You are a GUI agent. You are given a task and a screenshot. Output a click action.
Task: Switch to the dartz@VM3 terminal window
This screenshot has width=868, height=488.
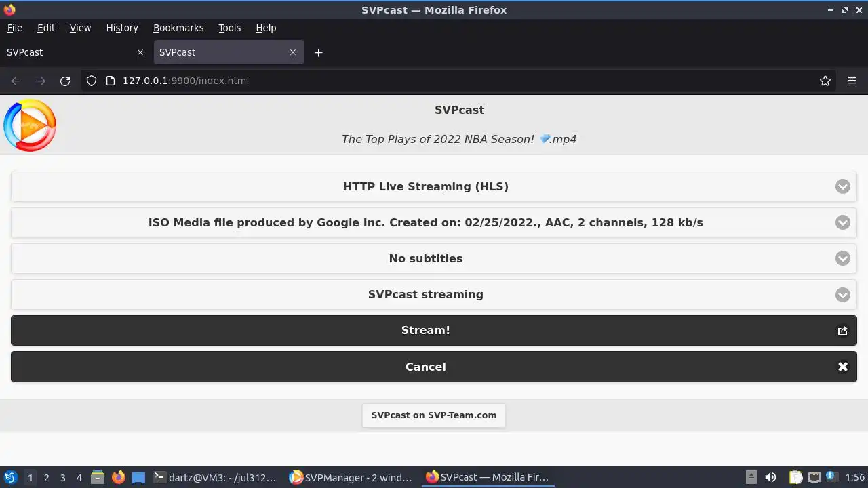215,477
